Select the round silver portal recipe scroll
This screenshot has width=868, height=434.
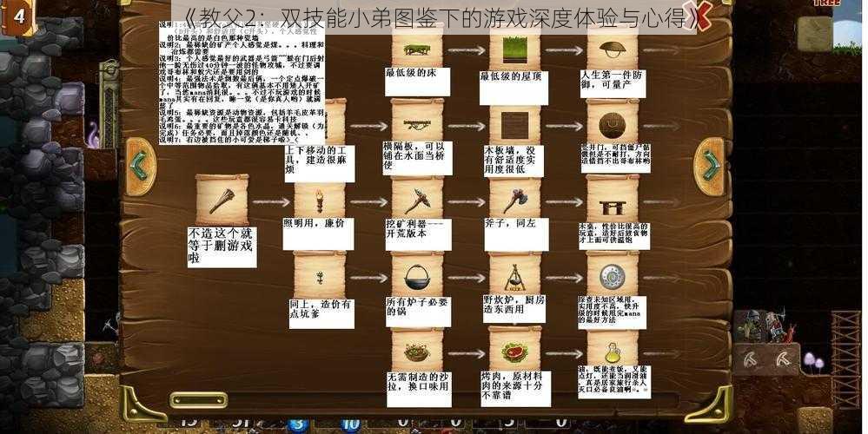click(613, 275)
